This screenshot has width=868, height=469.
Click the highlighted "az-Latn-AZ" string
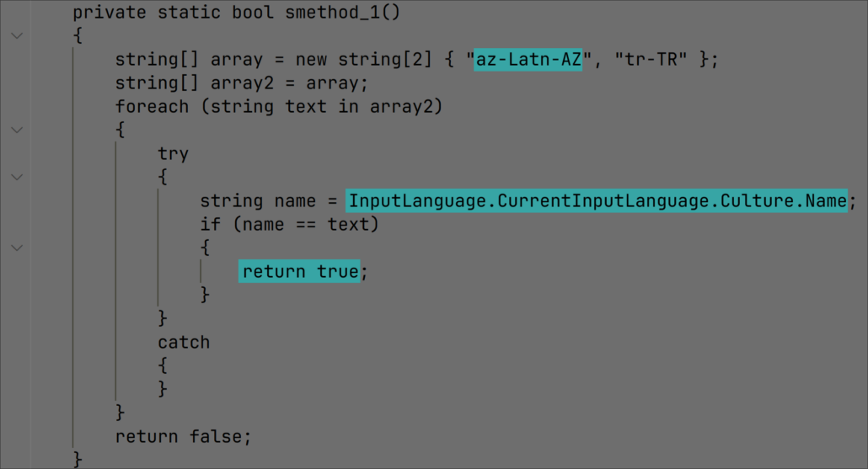(x=528, y=60)
